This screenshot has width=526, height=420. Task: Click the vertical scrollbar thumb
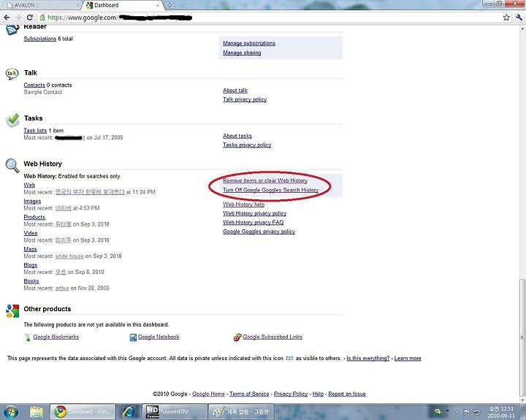click(522, 337)
